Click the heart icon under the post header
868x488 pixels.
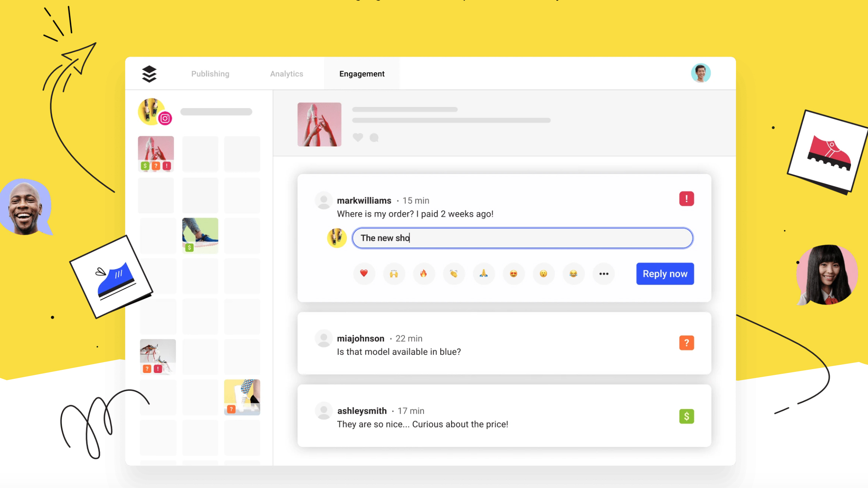pyautogui.click(x=358, y=137)
